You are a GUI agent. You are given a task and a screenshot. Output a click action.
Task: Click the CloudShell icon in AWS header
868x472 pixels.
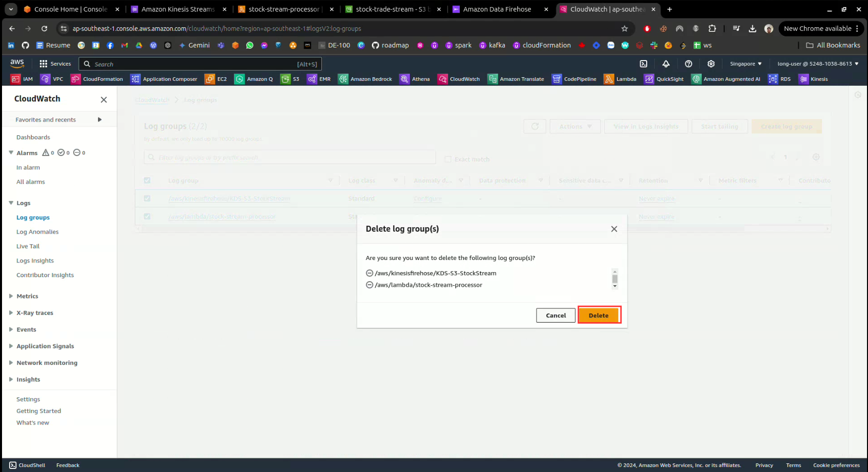click(x=643, y=64)
